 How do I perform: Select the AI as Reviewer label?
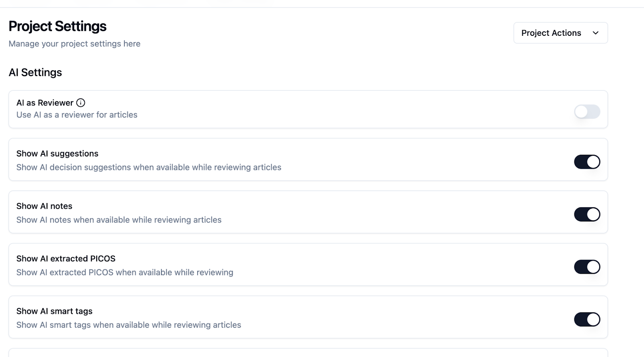[x=45, y=103]
